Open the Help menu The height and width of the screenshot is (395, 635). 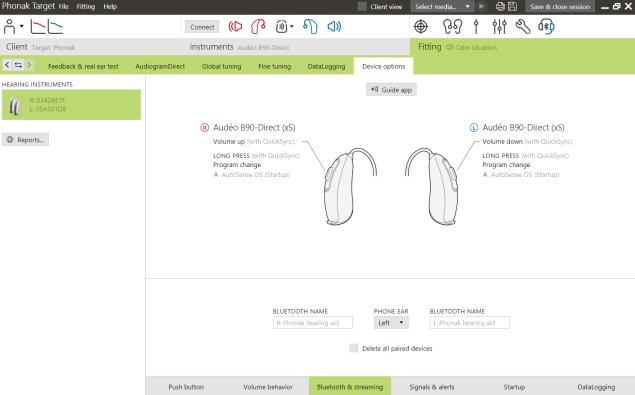click(x=110, y=7)
